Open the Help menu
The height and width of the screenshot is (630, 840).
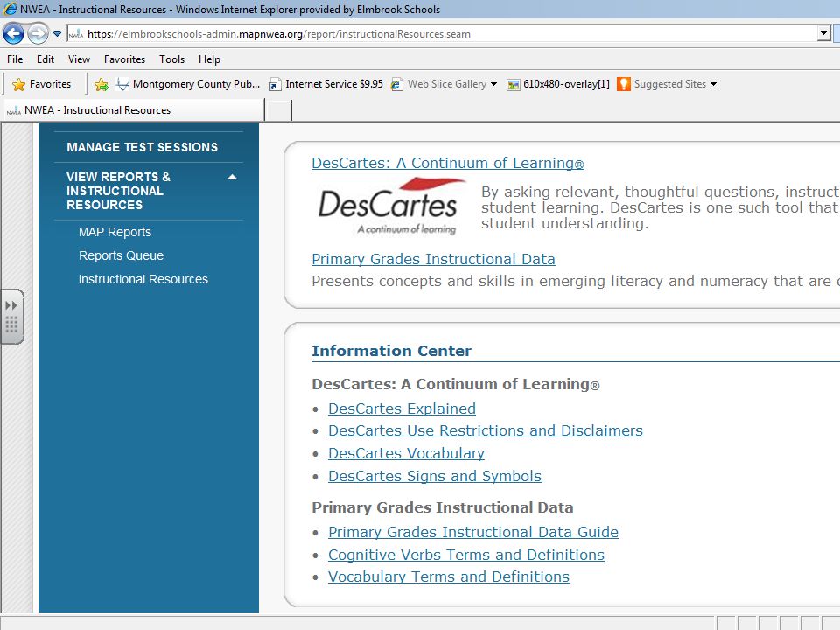(x=209, y=59)
